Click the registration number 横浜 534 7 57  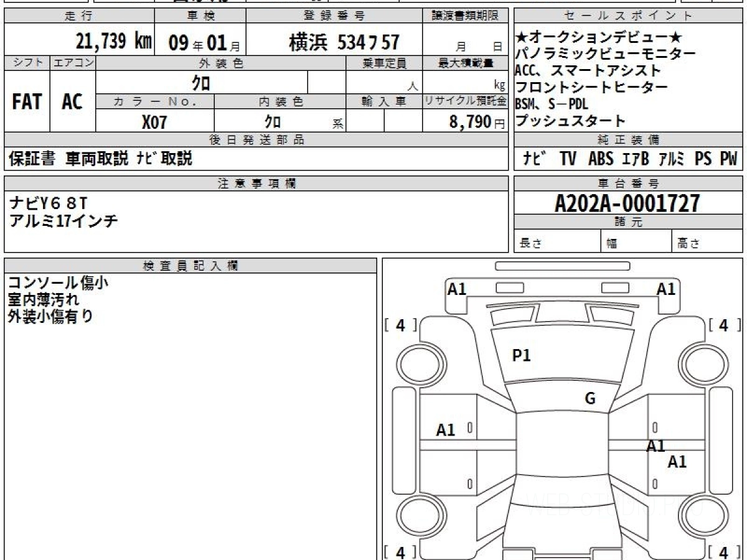click(x=344, y=42)
